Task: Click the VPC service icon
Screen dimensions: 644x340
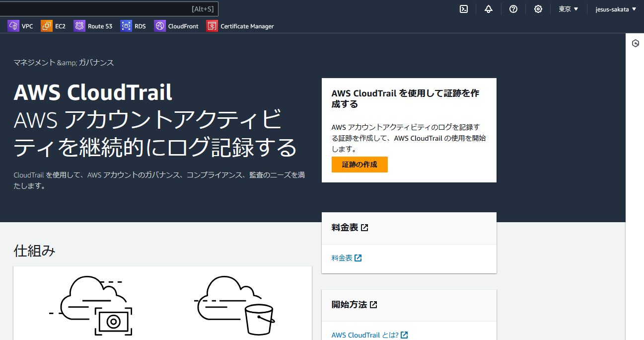Action: pos(13,26)
